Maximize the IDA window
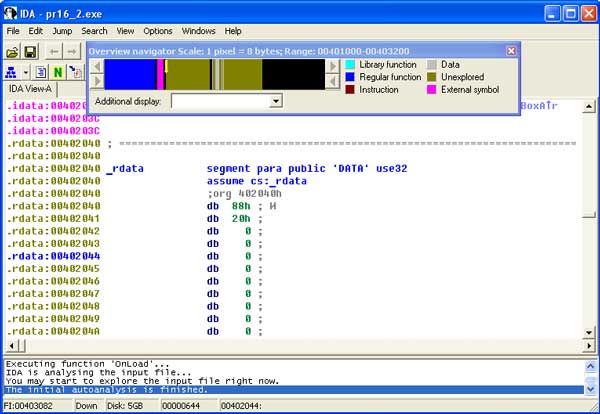The image size is (600, 414). 571,14
